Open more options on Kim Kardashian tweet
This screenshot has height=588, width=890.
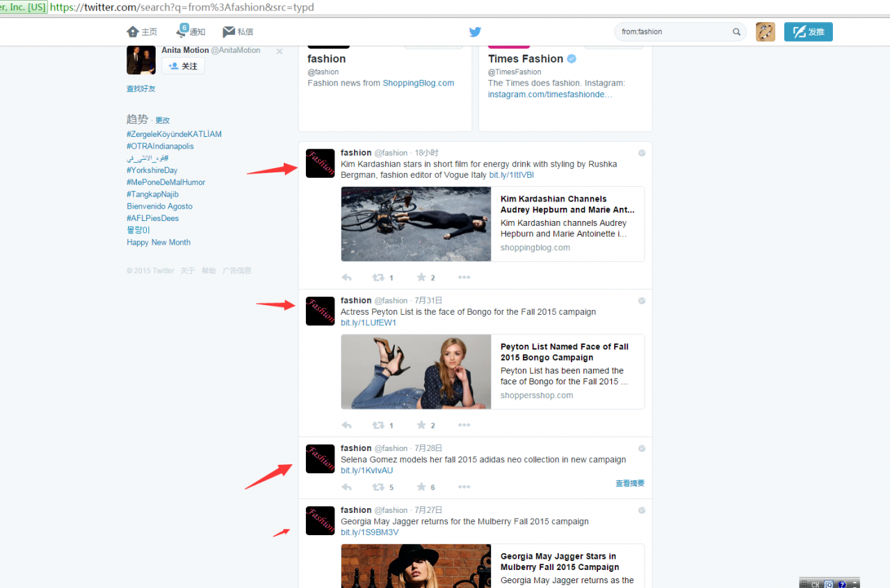pyautogui.click(x=464, y=277)
